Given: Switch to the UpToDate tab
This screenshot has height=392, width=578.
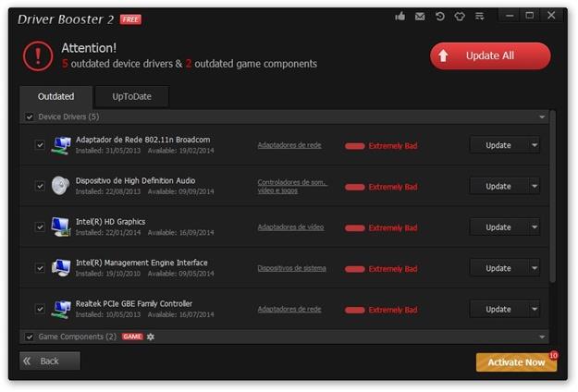Looking at the screenshot, I should point(132,96).
